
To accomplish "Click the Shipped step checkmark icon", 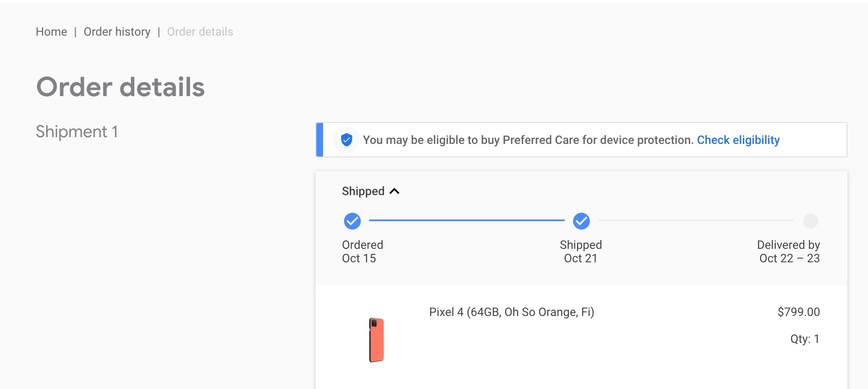I will coord(581,221).
